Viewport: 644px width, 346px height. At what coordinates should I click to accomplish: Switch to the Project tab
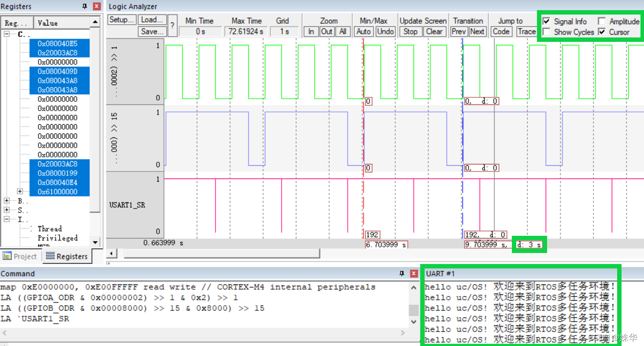20,256
